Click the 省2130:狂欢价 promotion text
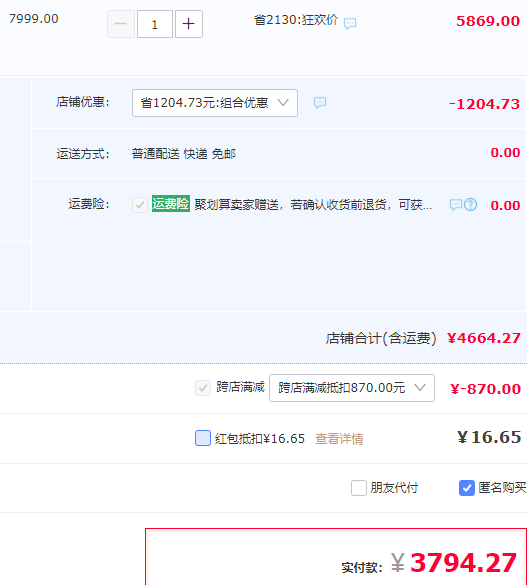This screenshot has height=585, width=528. [296, 20]
